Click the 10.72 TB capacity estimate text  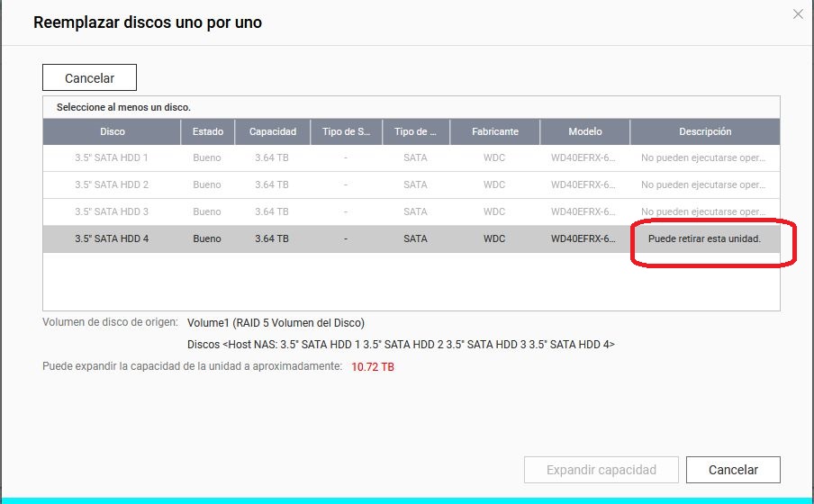[373, 367]
